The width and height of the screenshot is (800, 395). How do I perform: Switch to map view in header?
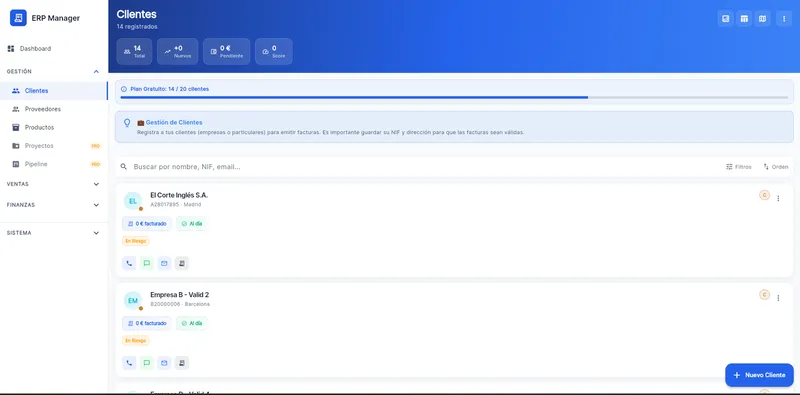[762, 19]
